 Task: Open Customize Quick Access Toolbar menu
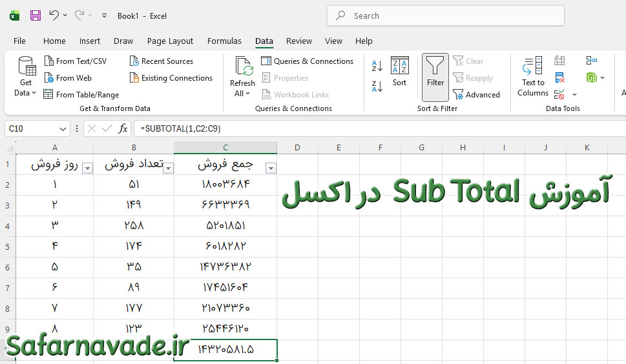[104, 15]
